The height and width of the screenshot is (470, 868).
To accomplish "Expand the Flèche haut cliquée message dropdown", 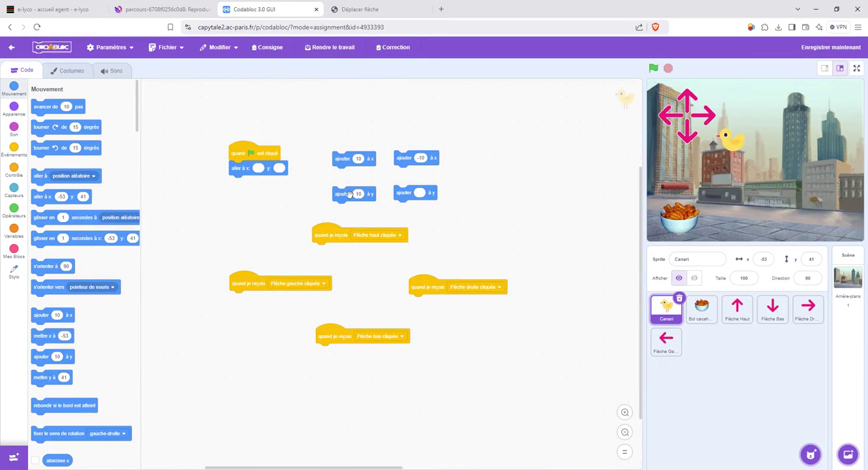I will [x=400, y=236].
